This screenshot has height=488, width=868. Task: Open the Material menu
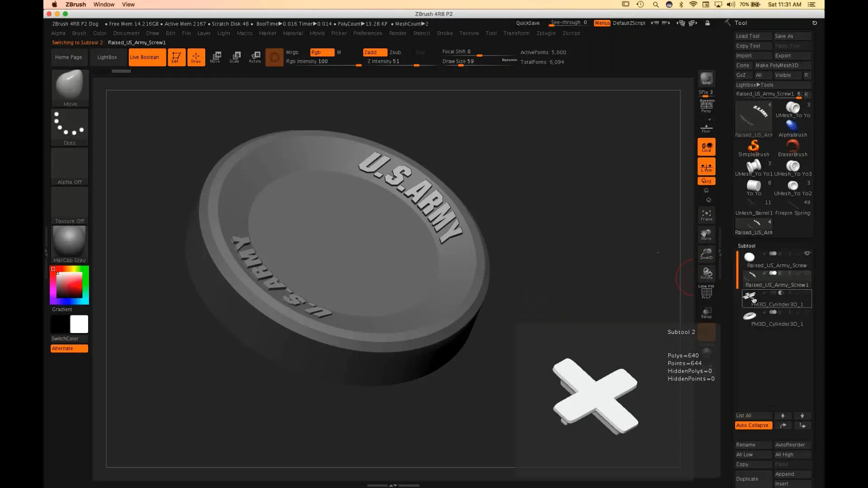293,33
